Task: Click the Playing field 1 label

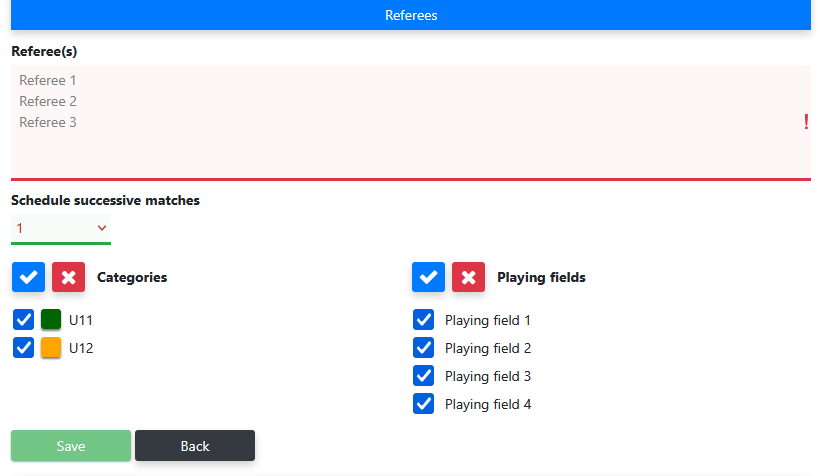Action: pyautogui.click(x=488, y=320)
